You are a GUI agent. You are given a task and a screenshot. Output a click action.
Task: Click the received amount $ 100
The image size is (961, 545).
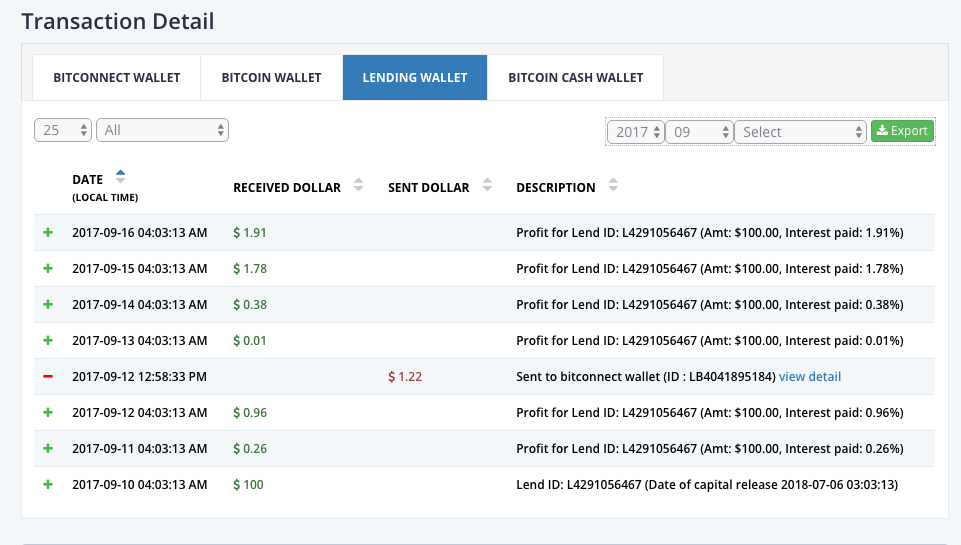click(248, 484)
